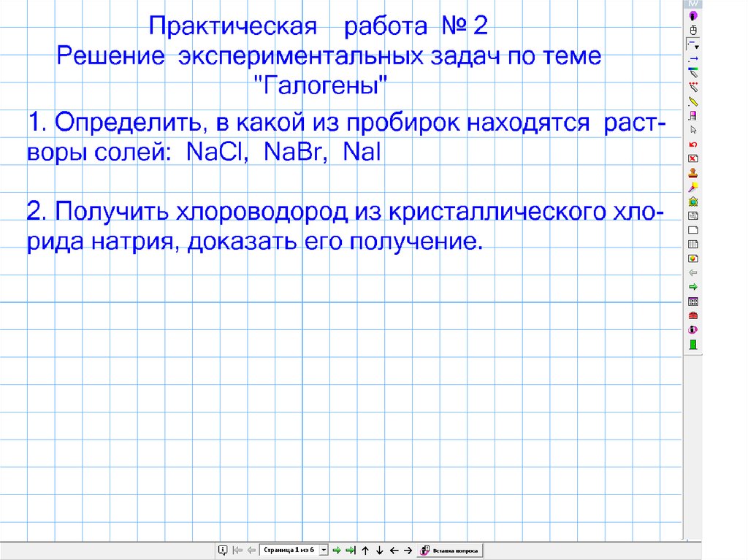Select the stamp tool
The height and width of the screenshot is (560, 748).
point(692,172)
